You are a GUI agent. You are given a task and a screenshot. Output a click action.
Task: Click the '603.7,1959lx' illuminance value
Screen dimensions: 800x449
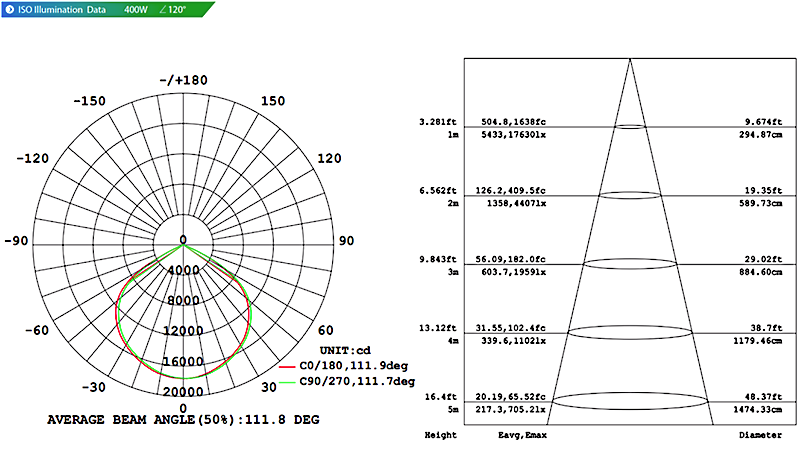click(513, 272)
